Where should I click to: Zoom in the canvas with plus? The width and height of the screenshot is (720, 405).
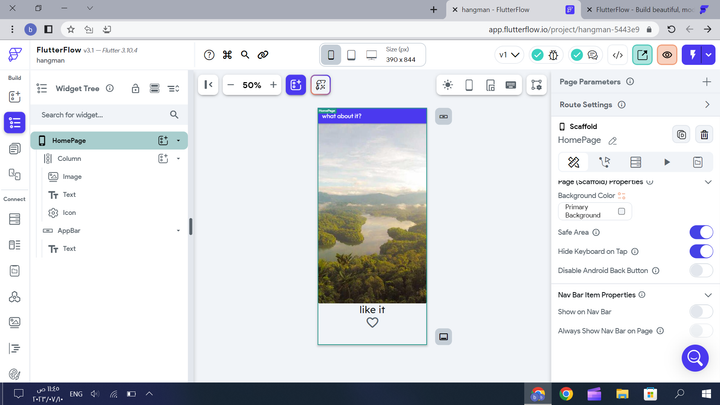[x=273, y=85]
